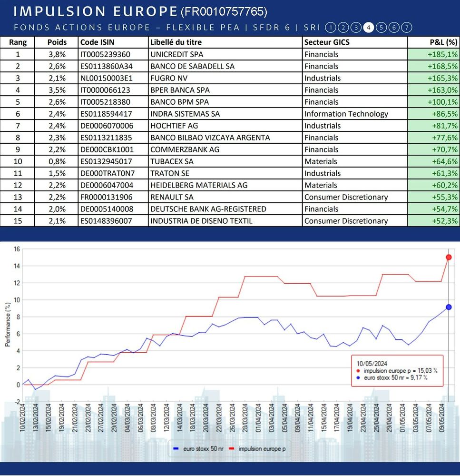Image resolution: width=460 pixels, height=476 pixels.
Task: Click the Rang column header
Action: coord(18,42)
